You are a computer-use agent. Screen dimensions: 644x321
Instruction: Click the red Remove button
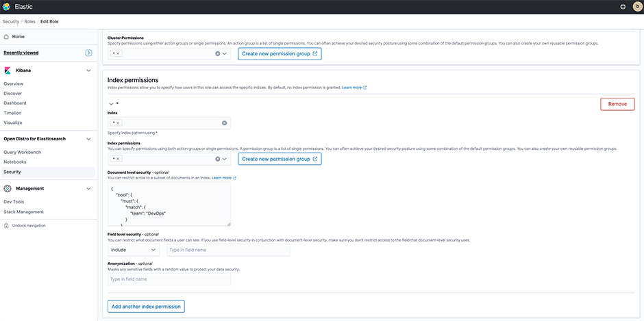point(617,104)
